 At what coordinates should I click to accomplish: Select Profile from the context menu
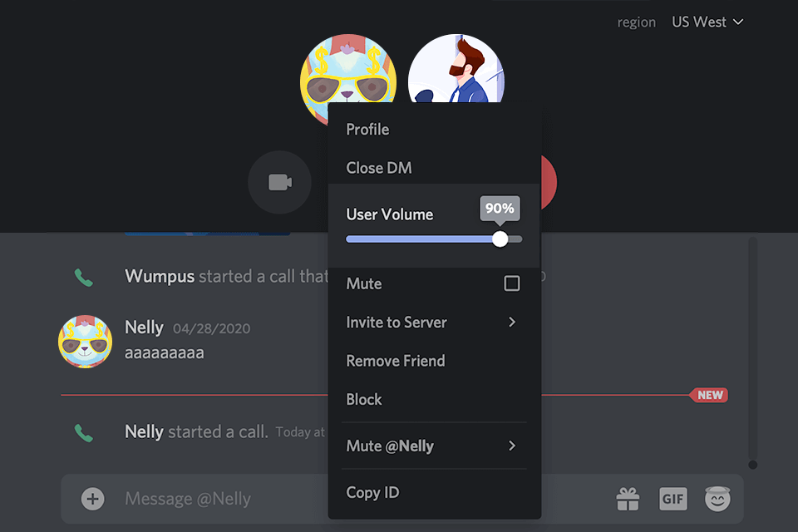(367, 129)
